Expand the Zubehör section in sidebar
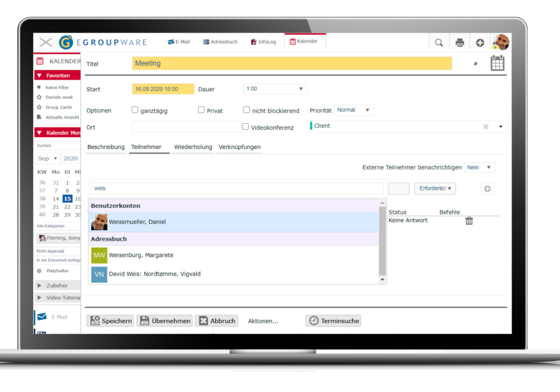This screenshot has width=560, height=392. 57,285
